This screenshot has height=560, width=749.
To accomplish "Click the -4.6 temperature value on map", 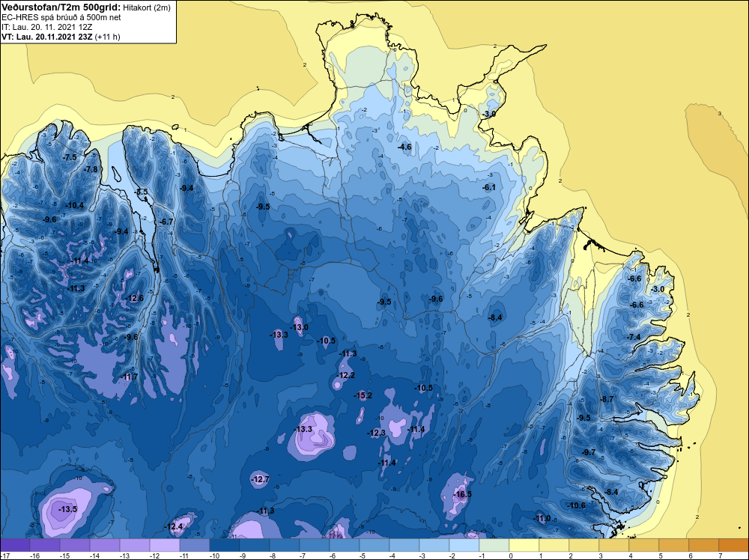I will pyautogui.click(x=404, y=147).
